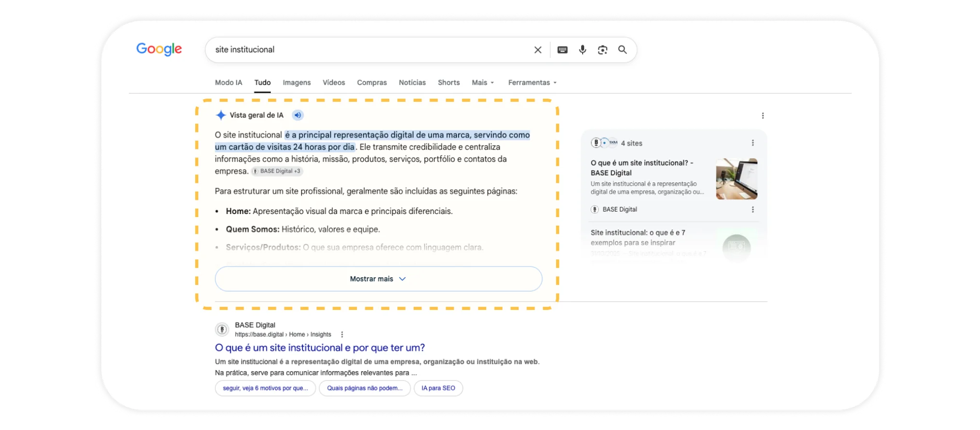Screen dimensions: 980x430
Task: Open more options for 4 sites panel
Action: [x=752, y=143]
